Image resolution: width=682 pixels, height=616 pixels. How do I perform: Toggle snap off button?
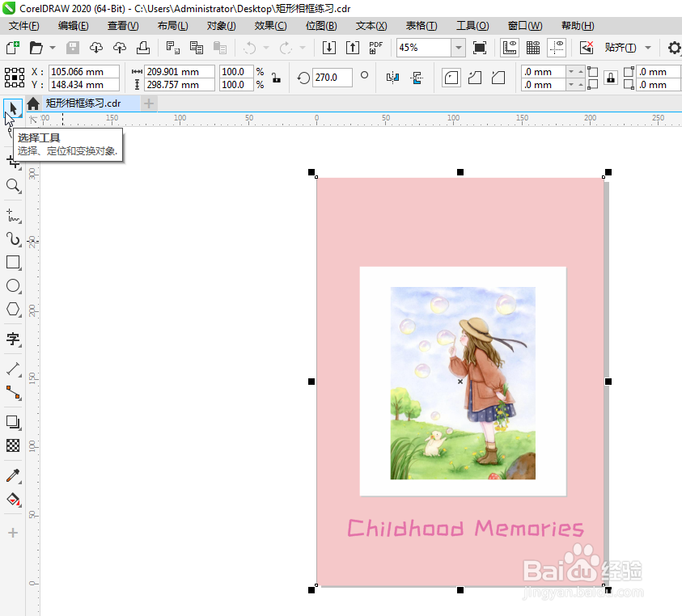coord(587,48)
